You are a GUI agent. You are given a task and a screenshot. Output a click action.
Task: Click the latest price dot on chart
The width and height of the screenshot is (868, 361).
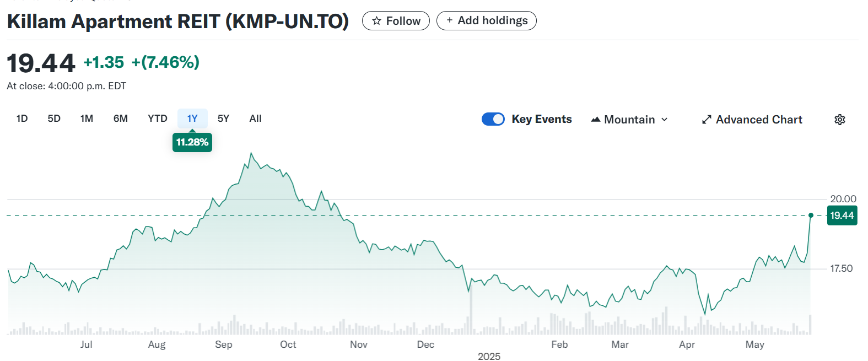(x=811, y=215)
